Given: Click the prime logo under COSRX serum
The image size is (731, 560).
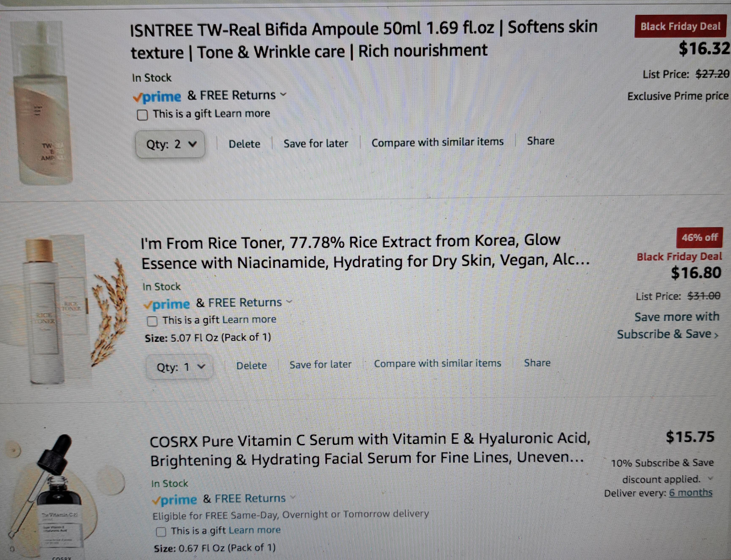Looking at the screenshot, I should click(174, 500).
